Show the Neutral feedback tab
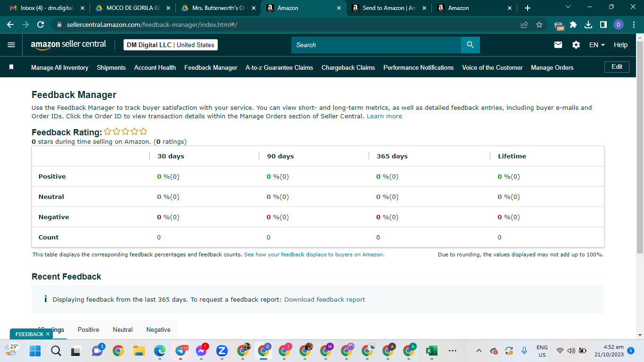The height and width of the screenshot is (362, 644). pyautogui.click(x=123, y=330)
